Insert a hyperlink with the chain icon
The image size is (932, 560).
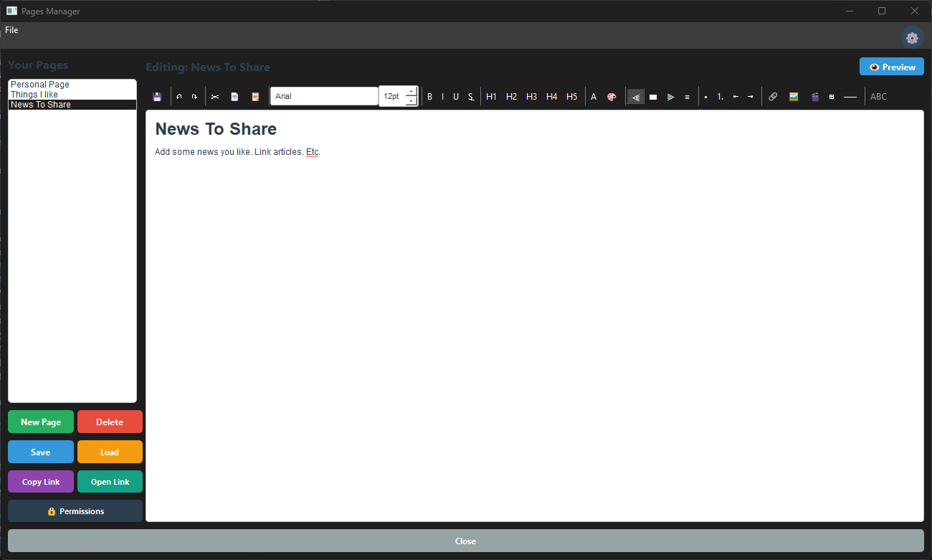773,97
